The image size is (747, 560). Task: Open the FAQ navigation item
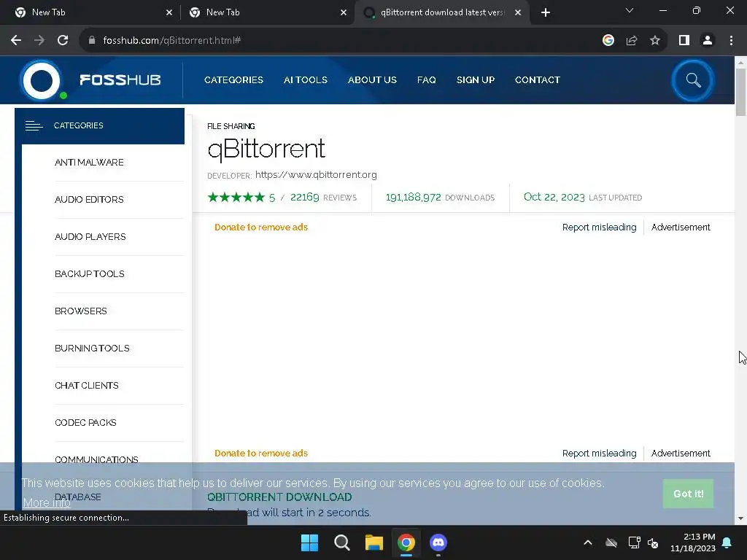[x=426, y=80]
